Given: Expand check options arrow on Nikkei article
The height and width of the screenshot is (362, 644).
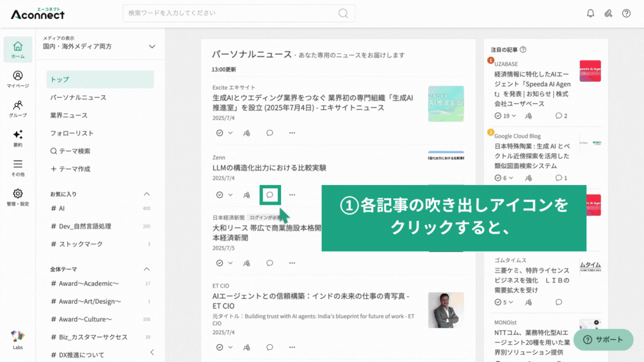Looking at the screenshot, I should [x=230, y=263].
